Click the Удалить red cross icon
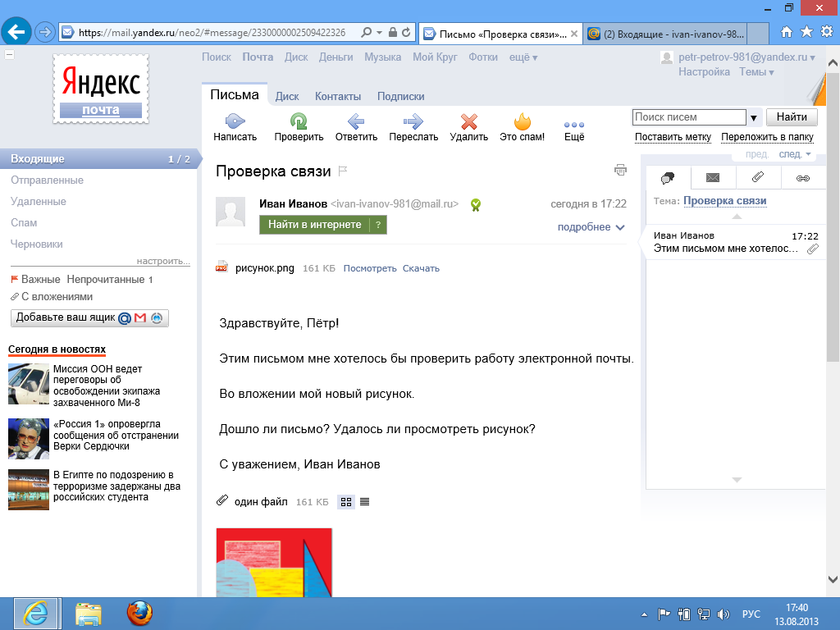Viewport: 840px width, 630px height. 468,121
